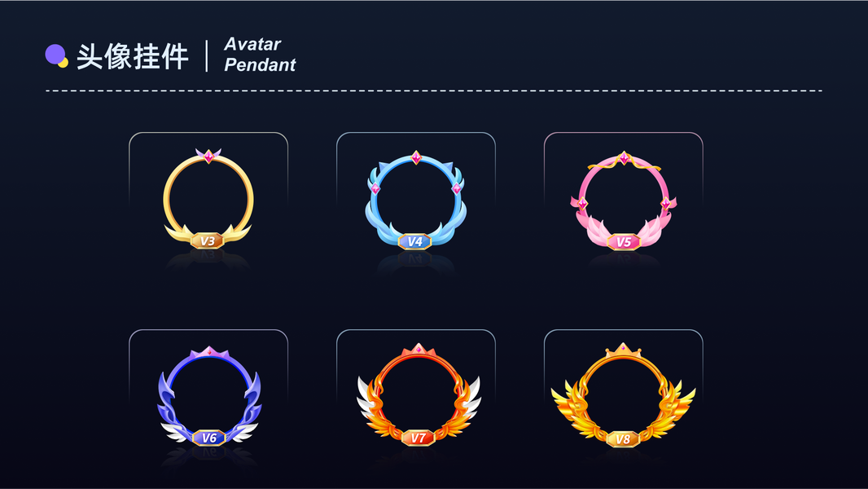Click the V7 level badge
The height and width of the screenshot is (489, 868).
point(418,438)
